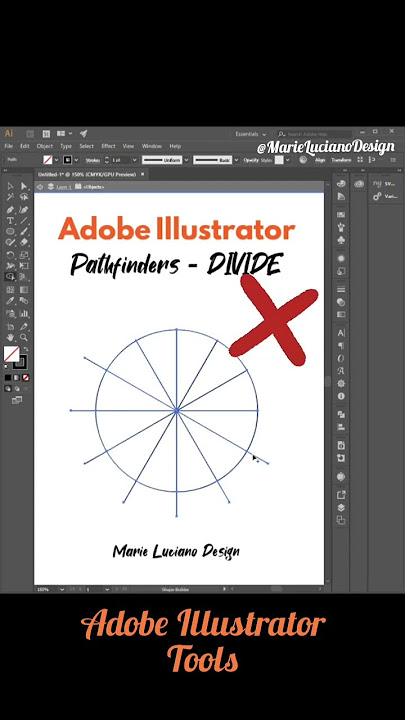This screenshot has width=405, height=720.
Task: Apply solid Color mode button
Action: [8, 377]
